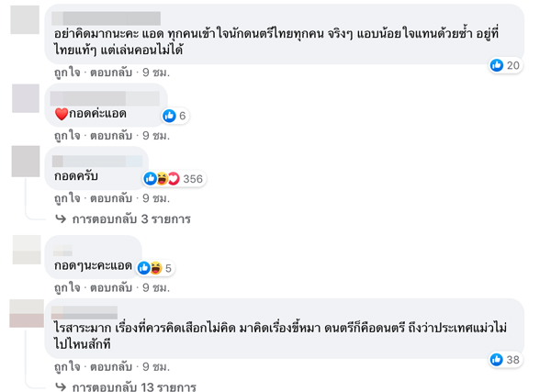The height and width of the screenshot is (392, 551).
Task: Click reply arrow icon beside "การตอบกลับ 3 รายการ"
Action: [61, 219]
